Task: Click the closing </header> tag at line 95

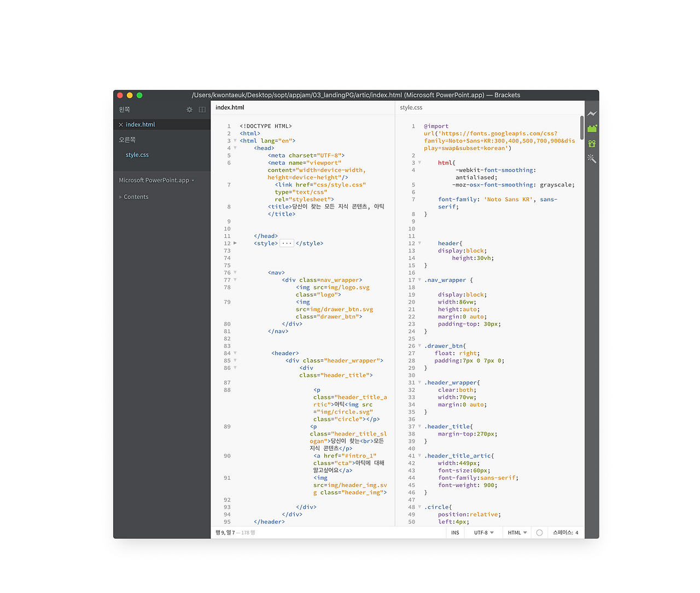Action: [269, 522]
